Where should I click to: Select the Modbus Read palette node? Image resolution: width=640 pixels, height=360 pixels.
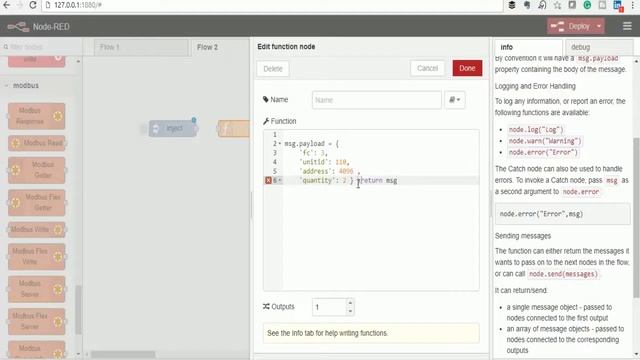point(36,143)
